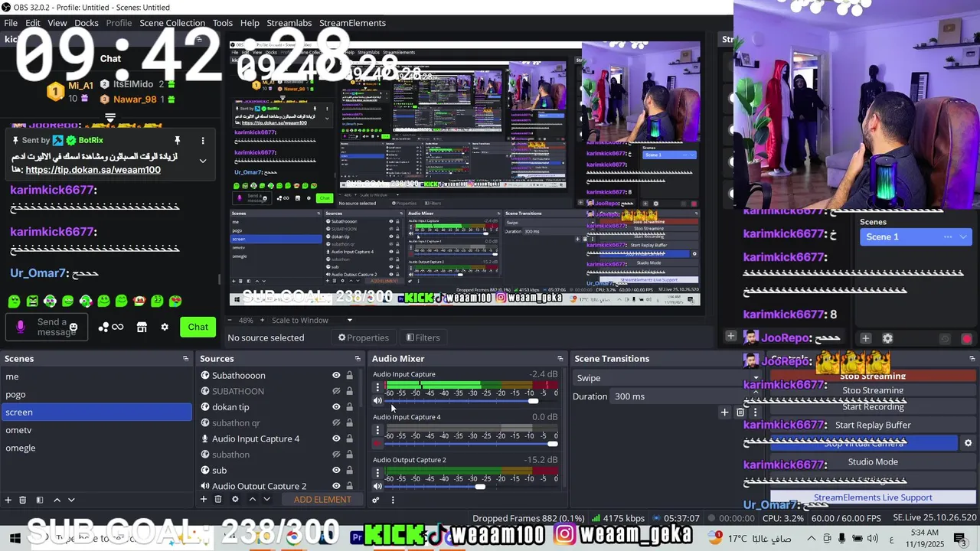Click the ADD ELEMENT button
The width and height of the screenshot is (980, 551).
tap(322, 500)
